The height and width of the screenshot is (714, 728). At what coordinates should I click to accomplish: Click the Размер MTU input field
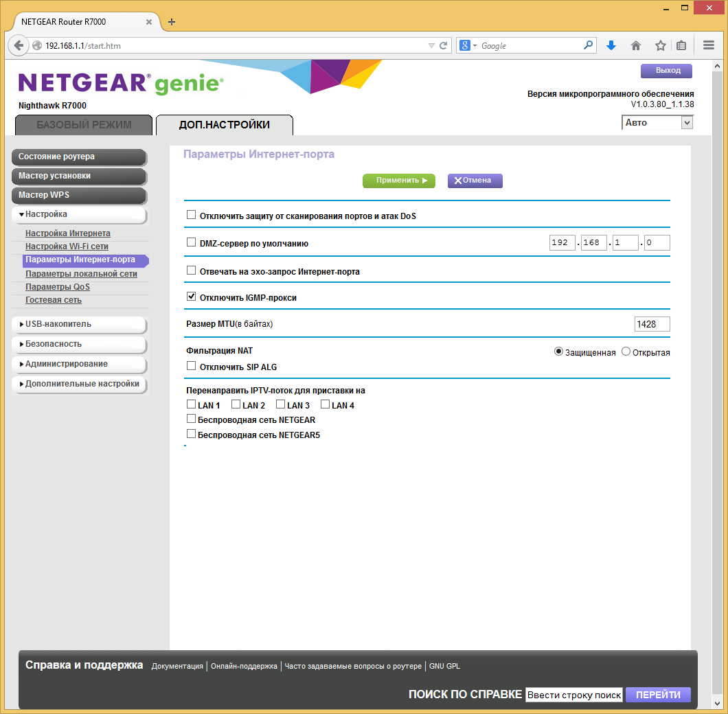coord(652,324)
